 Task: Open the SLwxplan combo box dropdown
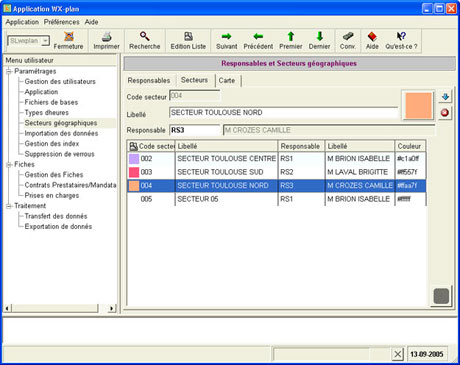tap(46, 41)
